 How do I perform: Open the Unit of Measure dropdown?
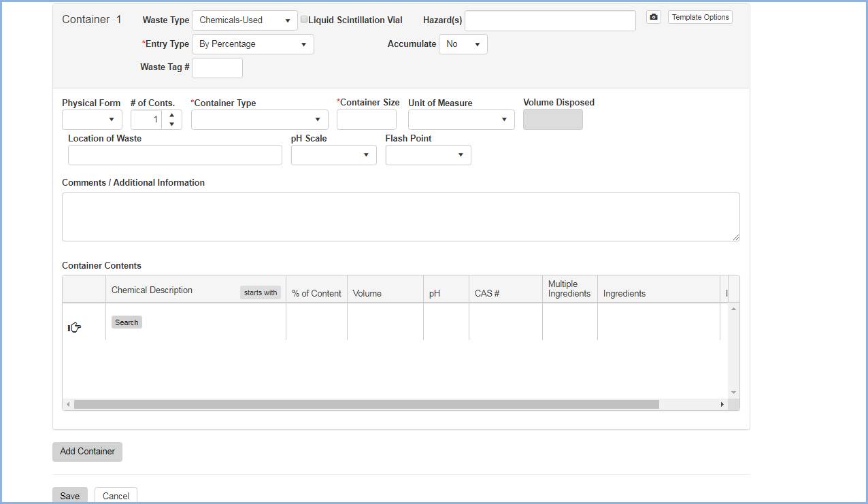[461, 120]
